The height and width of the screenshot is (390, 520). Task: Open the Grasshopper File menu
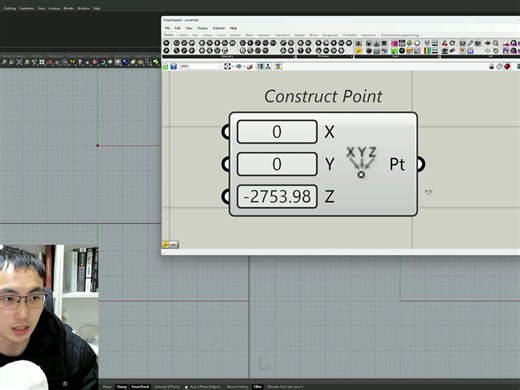167,28
